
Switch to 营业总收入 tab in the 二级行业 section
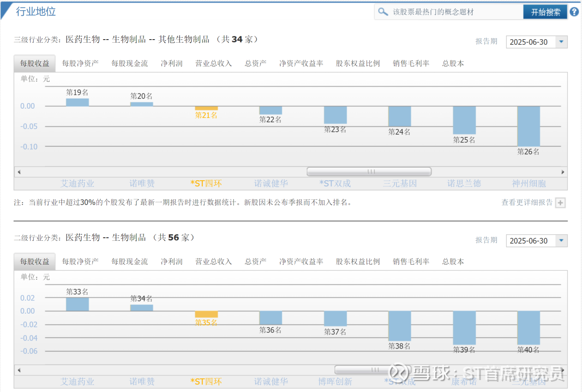coord(213,262)
